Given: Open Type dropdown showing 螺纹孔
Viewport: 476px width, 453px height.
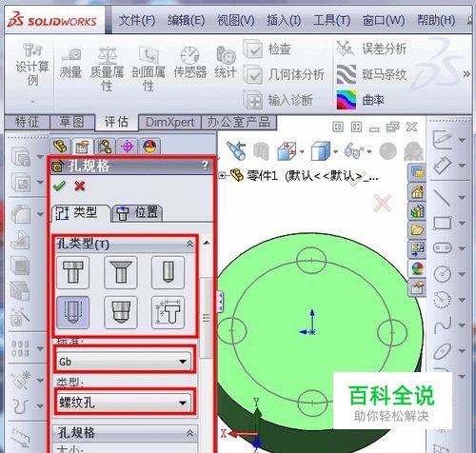Looking at the screenshot, I should (124, 403).
